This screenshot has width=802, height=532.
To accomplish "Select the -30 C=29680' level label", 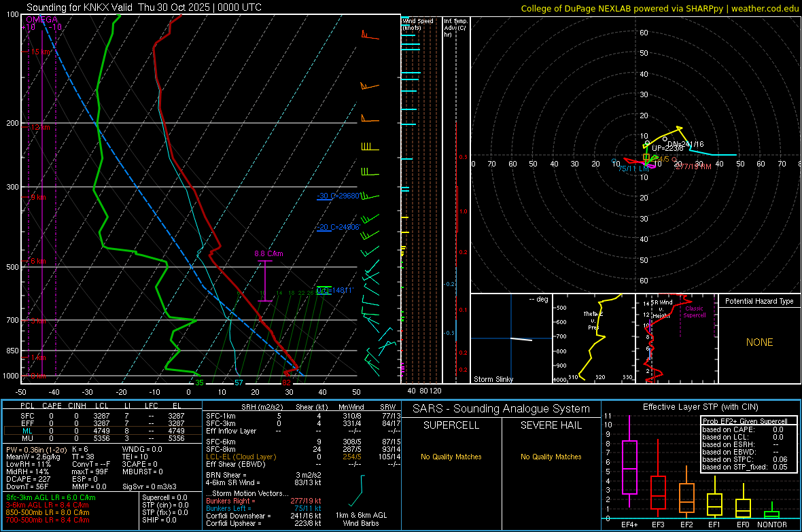I will (x=338, y=196).
